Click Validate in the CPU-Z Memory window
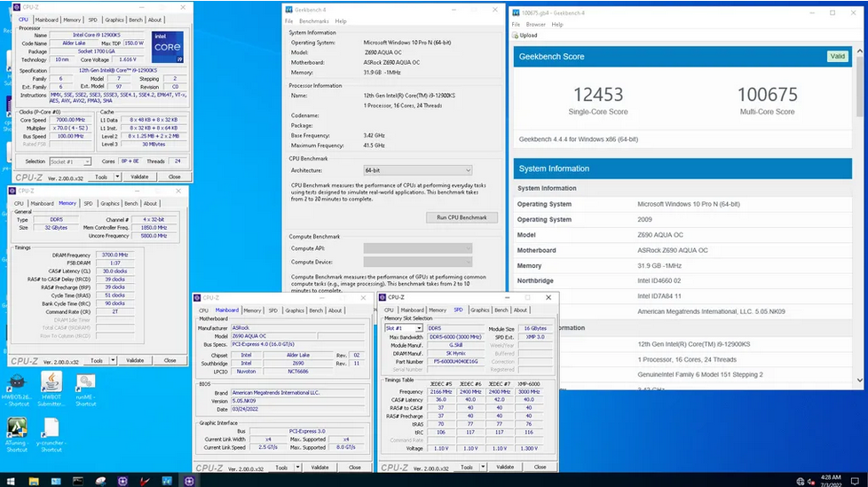The image size is (868, 487). pos(135,360)
